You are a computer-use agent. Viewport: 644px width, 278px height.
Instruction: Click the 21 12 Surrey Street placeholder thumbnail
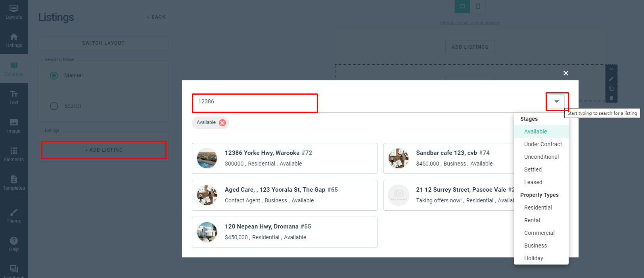pyautogui.click(x=399, y=195)
